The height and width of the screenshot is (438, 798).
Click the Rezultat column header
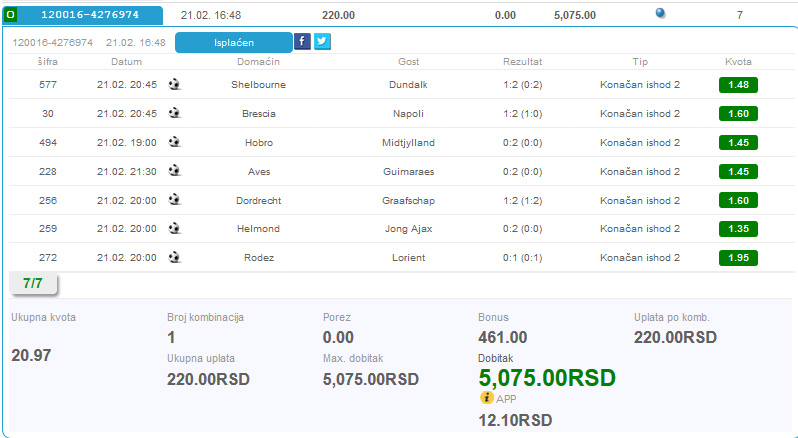523,62
